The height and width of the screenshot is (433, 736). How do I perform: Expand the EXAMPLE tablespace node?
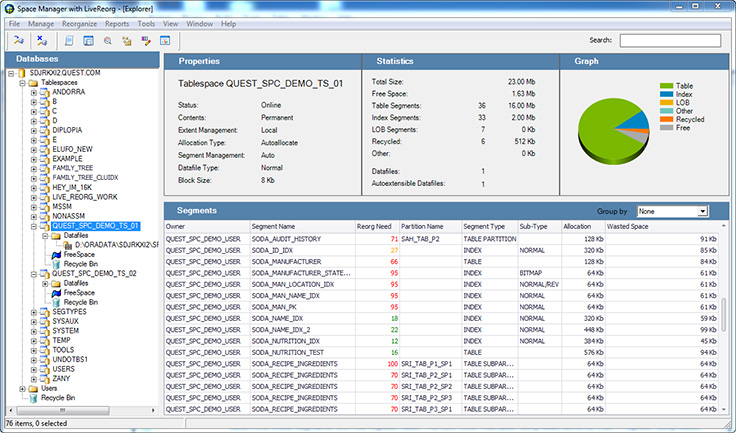coord(34,159)
